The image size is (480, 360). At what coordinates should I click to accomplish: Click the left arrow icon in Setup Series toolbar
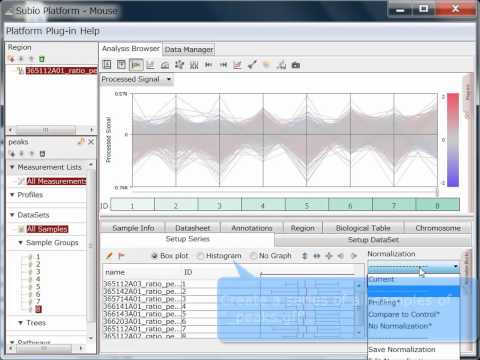[x=341, y=256]
